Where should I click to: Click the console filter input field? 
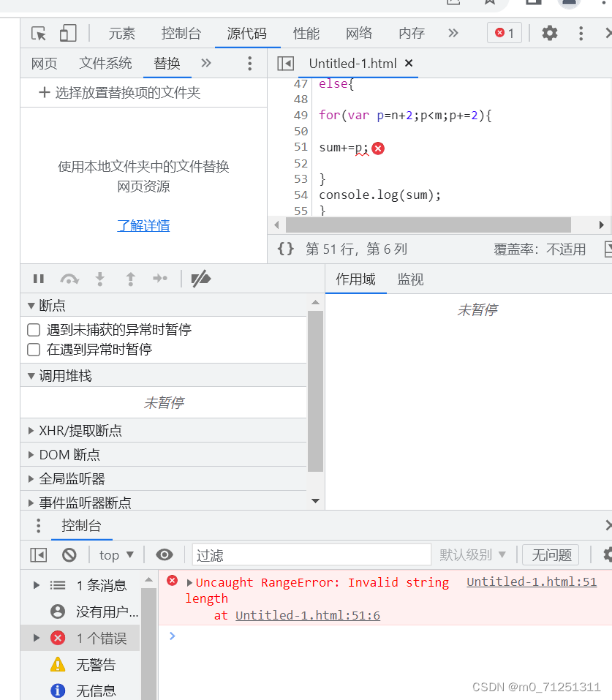pos(311,554)
